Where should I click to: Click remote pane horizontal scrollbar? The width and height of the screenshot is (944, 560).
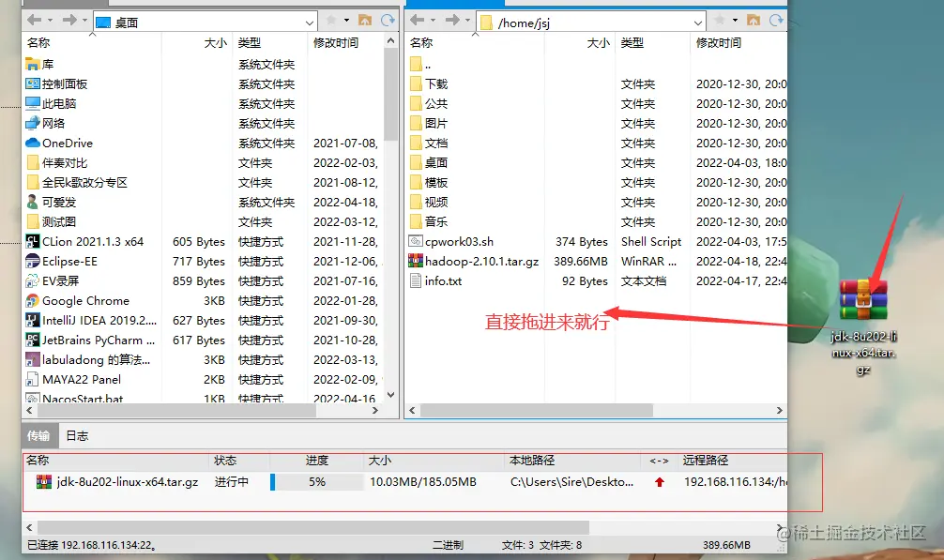click(x=537, y=410)
